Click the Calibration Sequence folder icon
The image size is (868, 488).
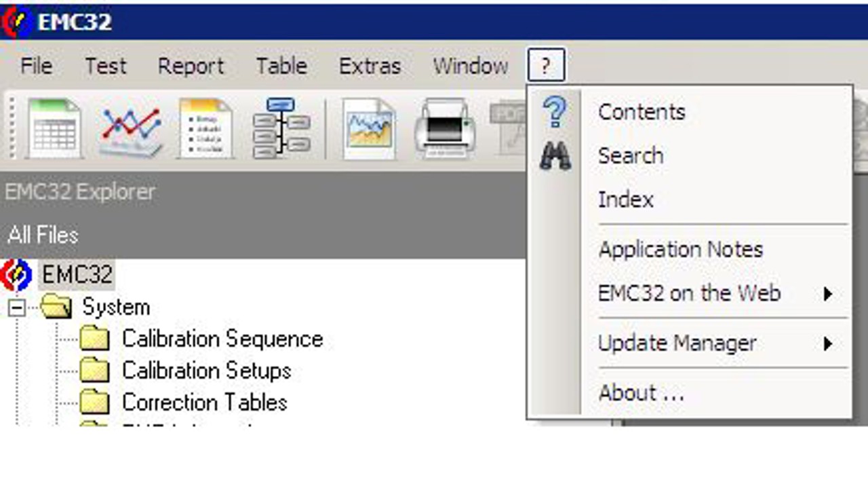95,339
